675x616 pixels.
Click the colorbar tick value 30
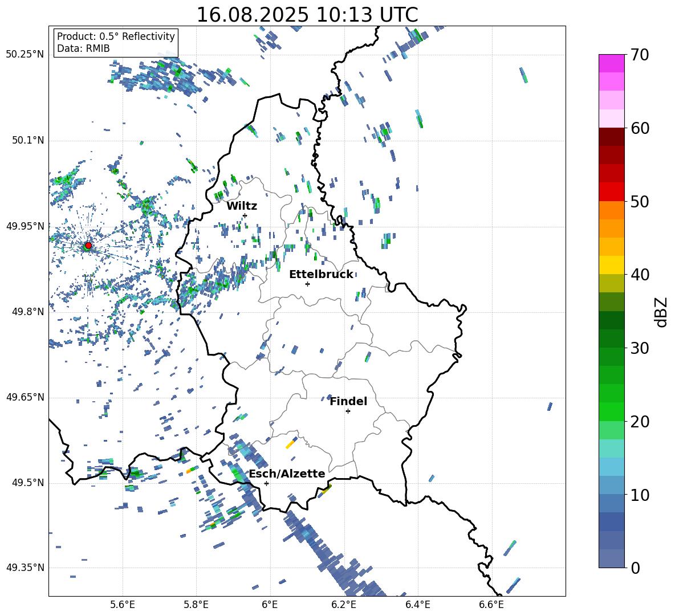[640, 348]
